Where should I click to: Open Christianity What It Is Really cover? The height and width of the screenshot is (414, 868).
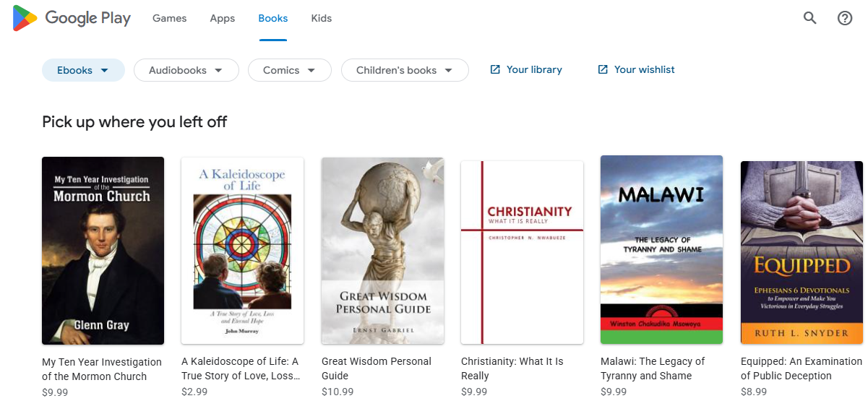522,252
